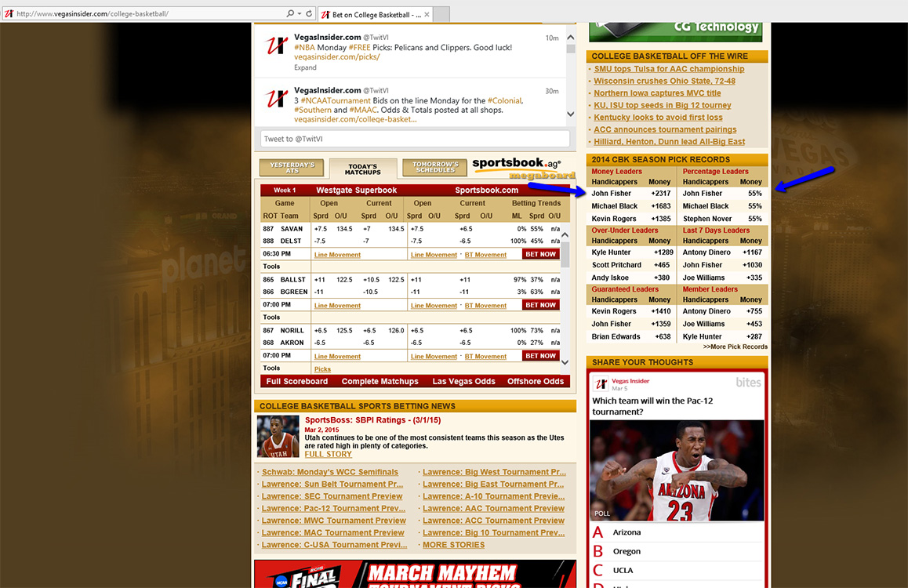Click the #Colonial hashtag in tweet

pos(504,100)
